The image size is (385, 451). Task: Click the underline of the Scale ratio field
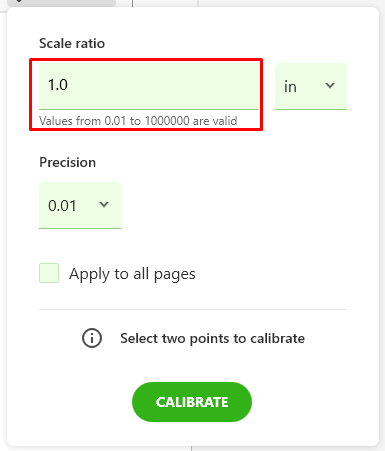[x=149, y=109]
